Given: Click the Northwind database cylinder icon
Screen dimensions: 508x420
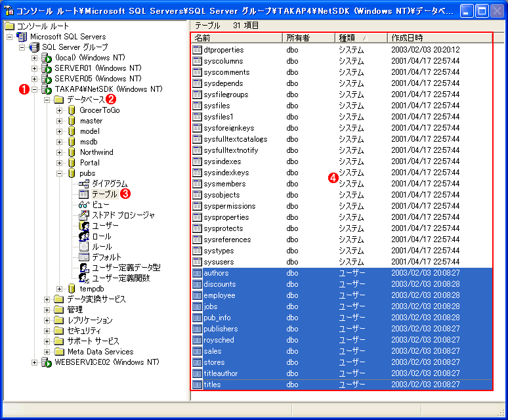Looking at the screenshot, I should click(x=72, y=152).
